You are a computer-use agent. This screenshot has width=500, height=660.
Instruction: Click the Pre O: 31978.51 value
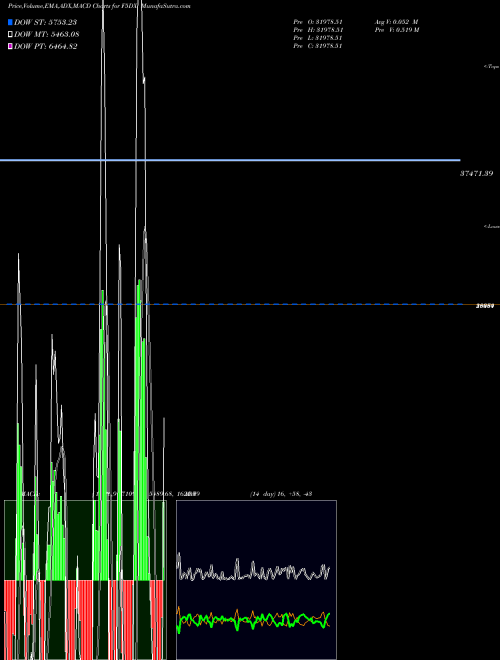point(318,21)
